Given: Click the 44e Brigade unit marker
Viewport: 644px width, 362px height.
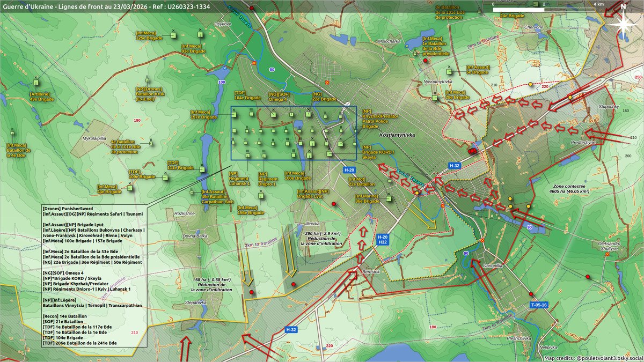Looking at the screenshot, I should click(130, 188).
